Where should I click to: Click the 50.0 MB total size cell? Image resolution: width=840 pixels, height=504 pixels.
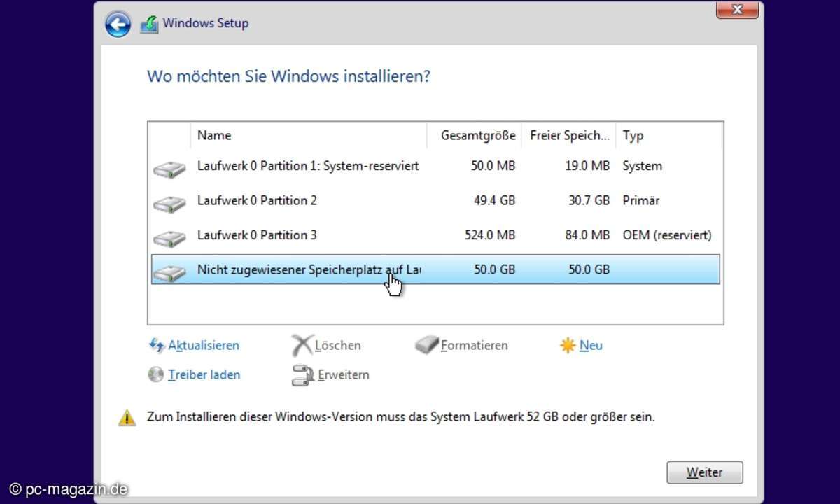493,166
